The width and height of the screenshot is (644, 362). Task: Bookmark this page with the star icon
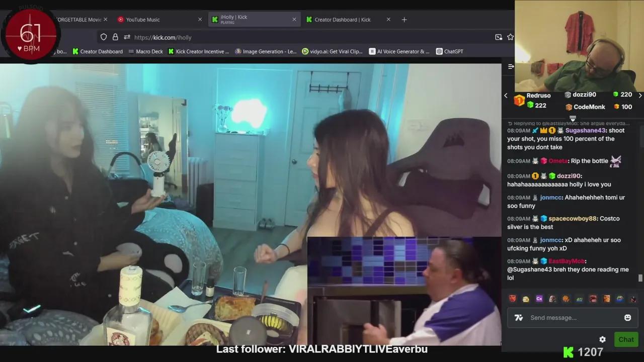click(x=510, y=37)
